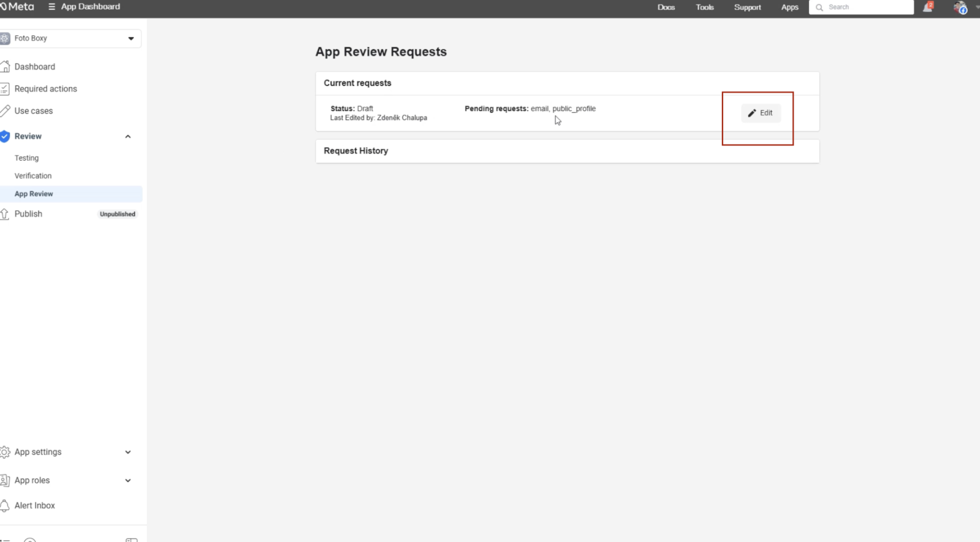Click the Dashboard home icon

coord(5,66)
